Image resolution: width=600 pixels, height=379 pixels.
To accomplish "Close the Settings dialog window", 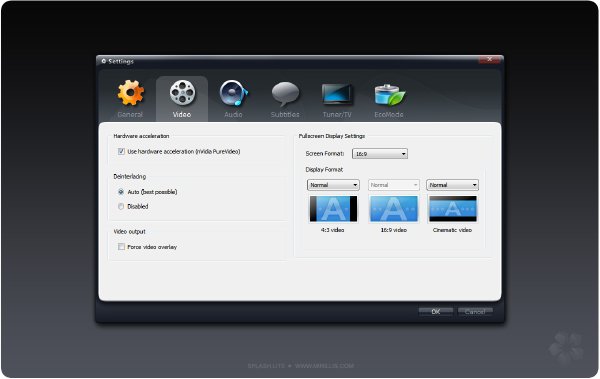I will tap(489, 59).
